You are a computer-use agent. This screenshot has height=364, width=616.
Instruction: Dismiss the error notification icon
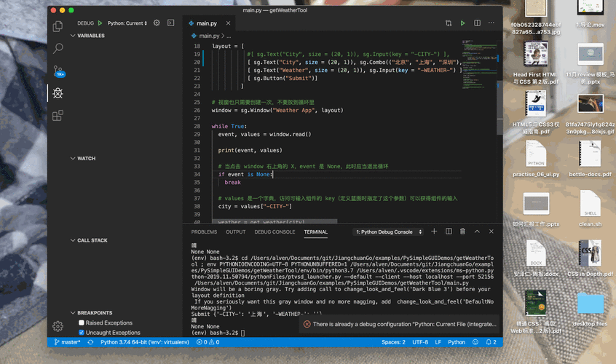pyautogui.click(x=307, y=324)
